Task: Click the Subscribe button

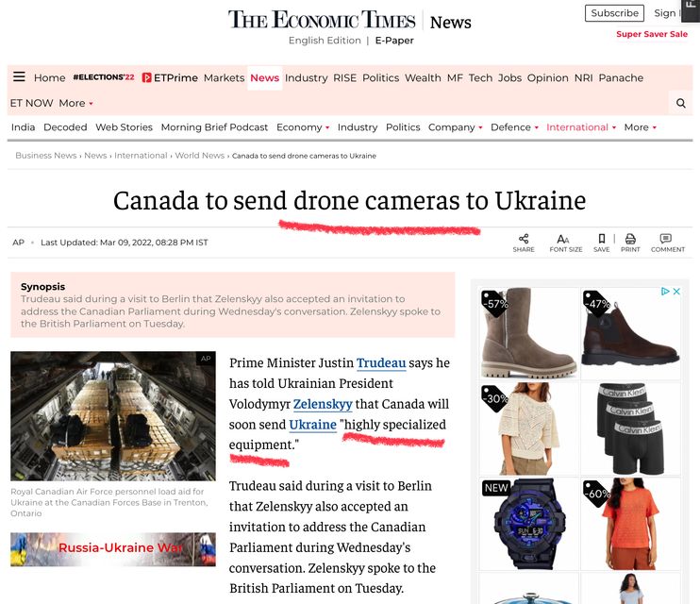Action: point(614,13)
